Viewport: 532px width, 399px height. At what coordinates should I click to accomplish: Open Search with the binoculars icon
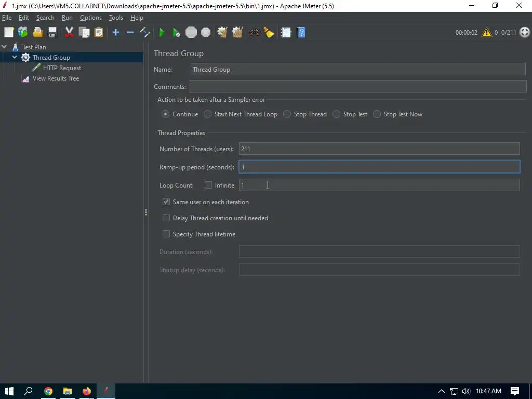254,33
